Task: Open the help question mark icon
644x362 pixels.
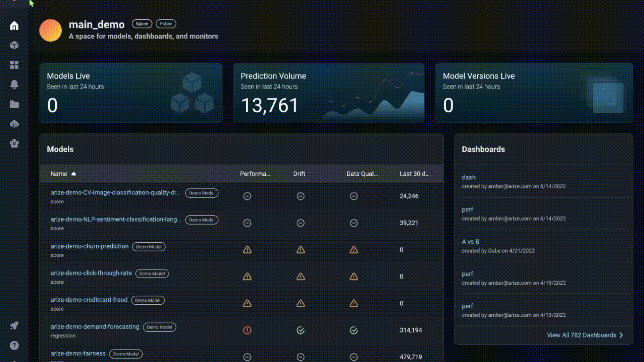Action: pos(14,345)
